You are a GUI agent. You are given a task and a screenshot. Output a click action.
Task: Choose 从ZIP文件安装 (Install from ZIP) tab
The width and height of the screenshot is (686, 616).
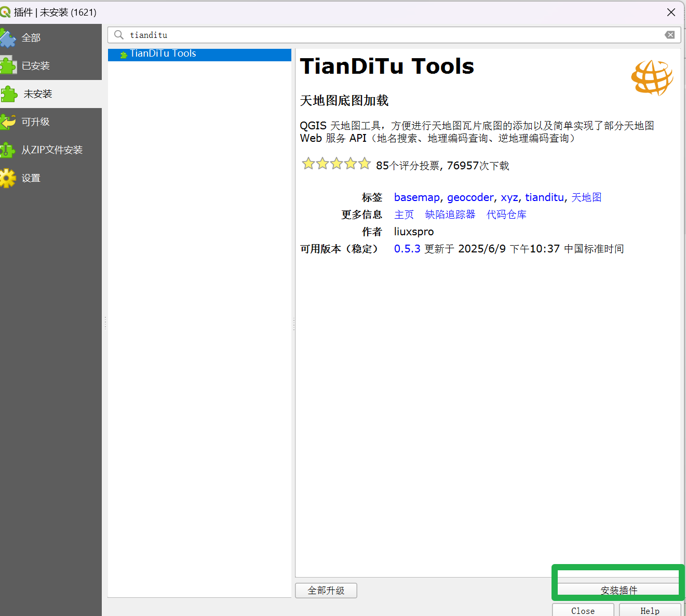click(x=51, y=150)
